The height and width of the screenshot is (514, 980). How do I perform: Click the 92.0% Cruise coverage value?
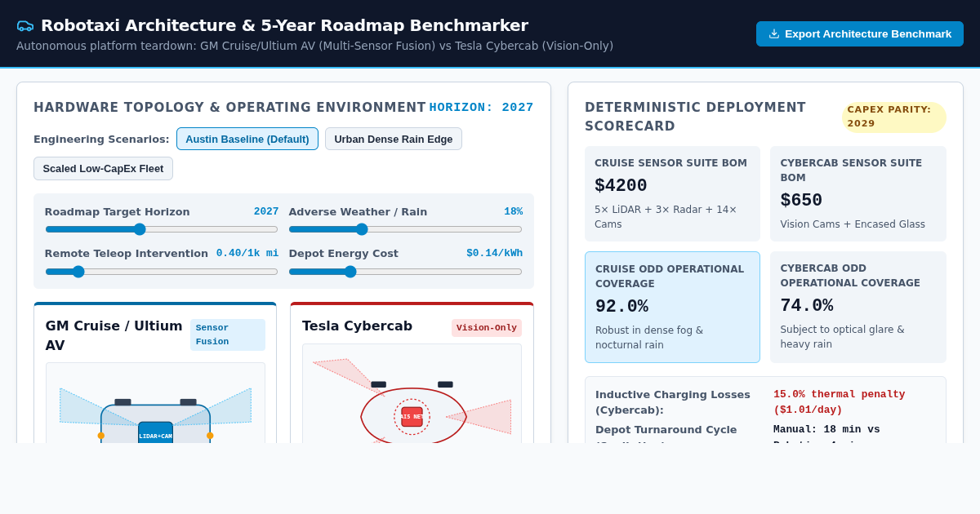pyautogui.click(x=621, y=307)
